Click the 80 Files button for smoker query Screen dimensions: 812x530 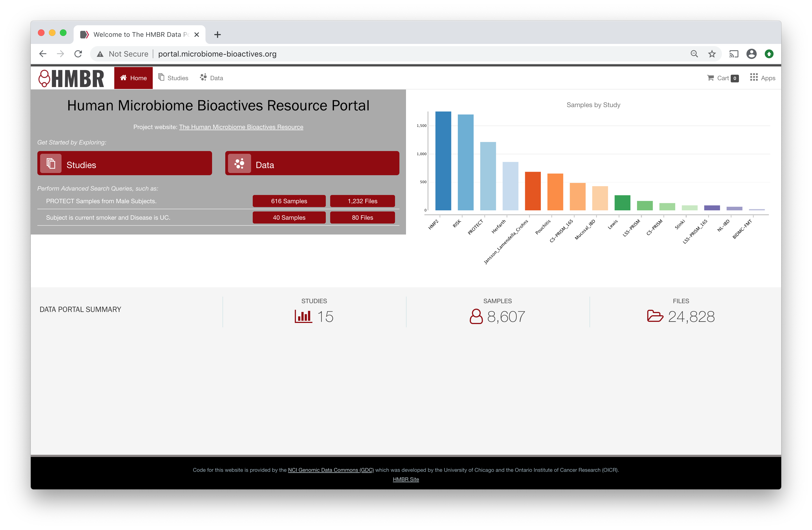[x=362, y=217]
